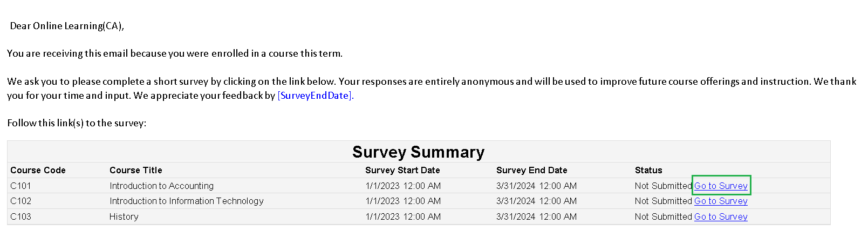Viewport: 868px width, 251px height.
Task: Click the 'You are receiving this email' sentence
Action: click(175, 53)
